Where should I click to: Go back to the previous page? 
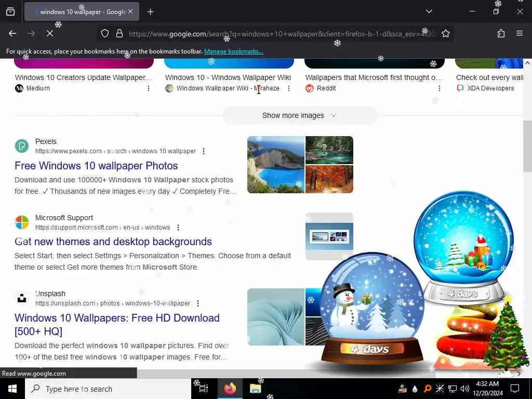click(x=12, y=33)
